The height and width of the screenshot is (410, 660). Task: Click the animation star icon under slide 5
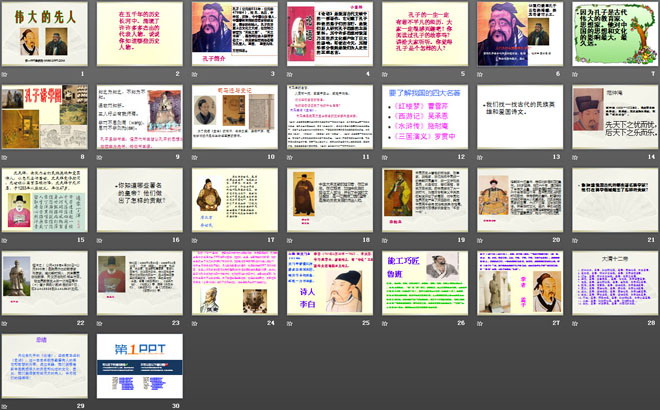coord(385,74)
